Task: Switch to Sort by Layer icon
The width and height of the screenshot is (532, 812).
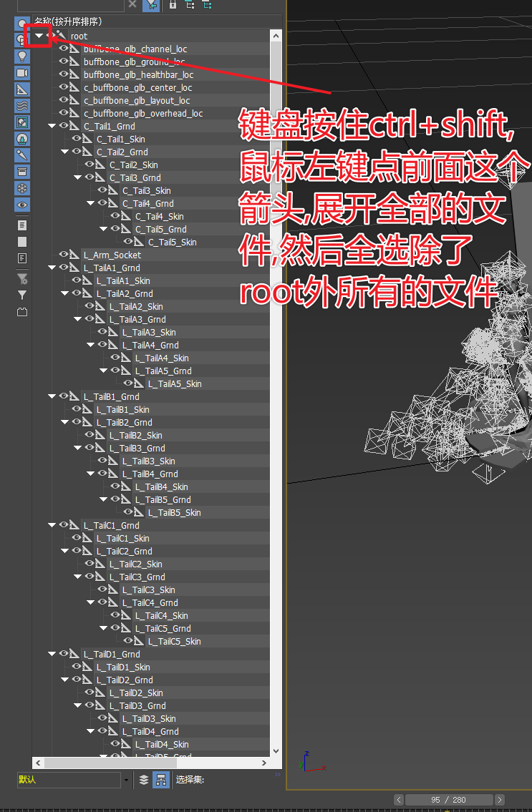Action: click(x=144, y=779)
